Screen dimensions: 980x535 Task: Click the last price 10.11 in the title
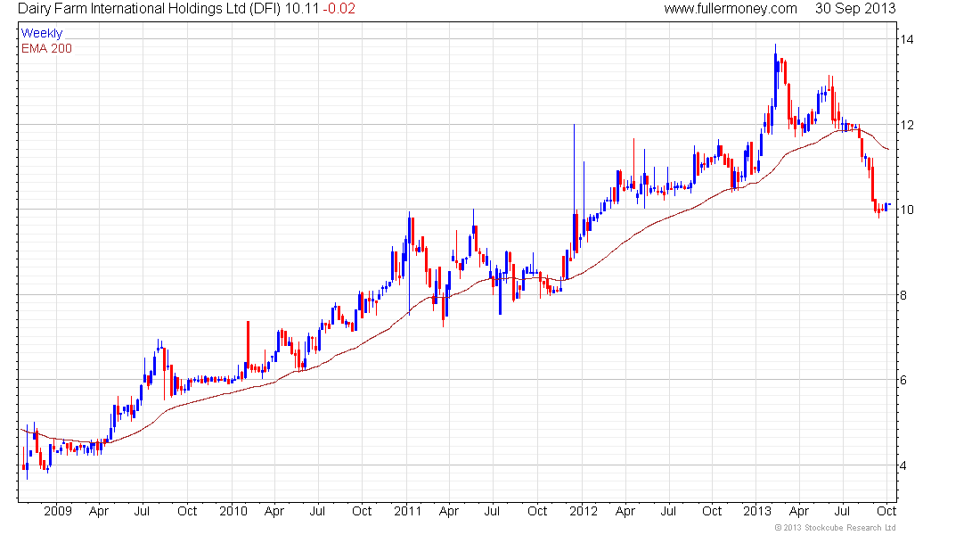click(301, 9)
